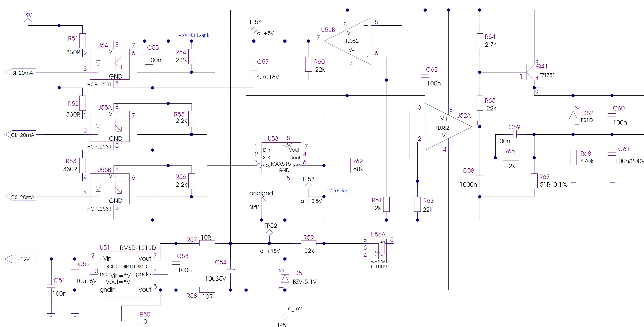
Task: Select capacitor C59 100n symbol
Action: (514, 135)
